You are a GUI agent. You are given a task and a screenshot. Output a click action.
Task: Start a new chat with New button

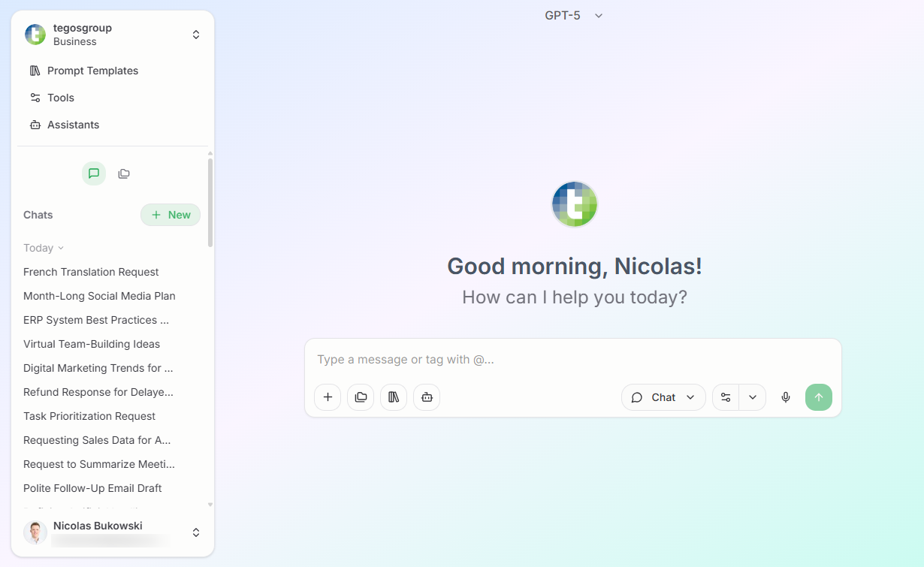coord(171,215)
